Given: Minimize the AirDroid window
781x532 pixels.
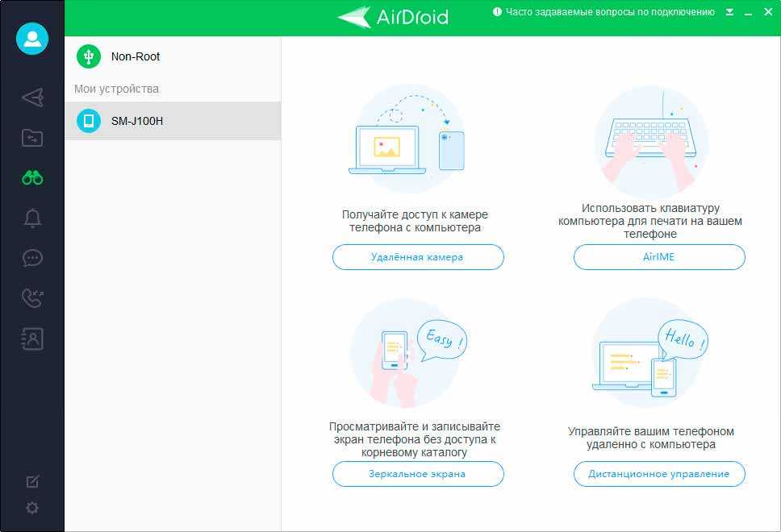Looking at the screenshot, I should coord(748,13).
